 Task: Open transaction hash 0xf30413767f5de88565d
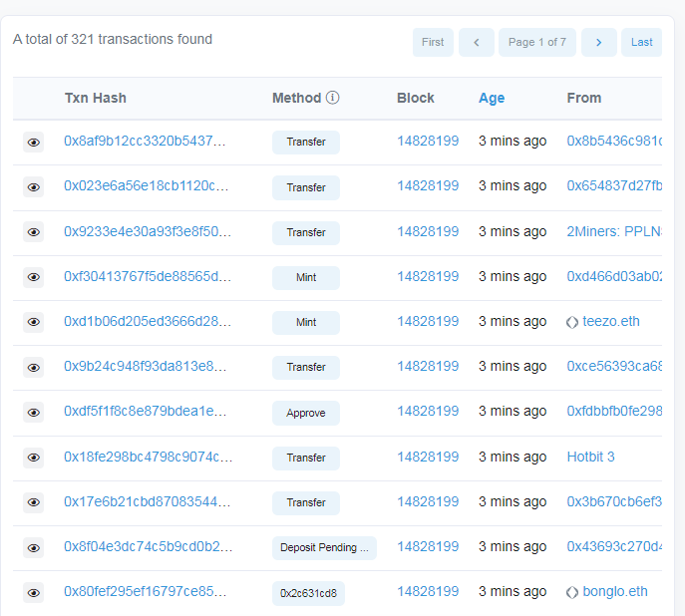point(148,276)
